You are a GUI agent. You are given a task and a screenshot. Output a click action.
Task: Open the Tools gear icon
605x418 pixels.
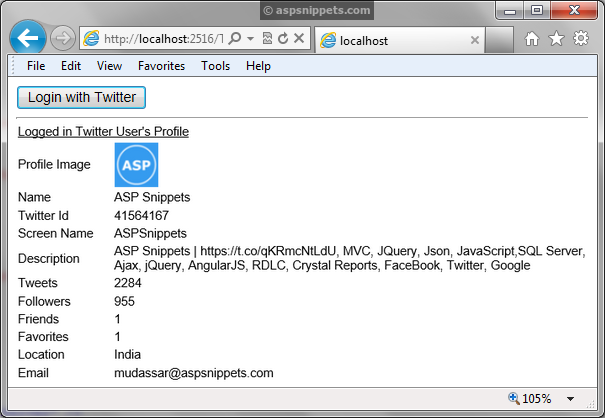click(581, 38)
